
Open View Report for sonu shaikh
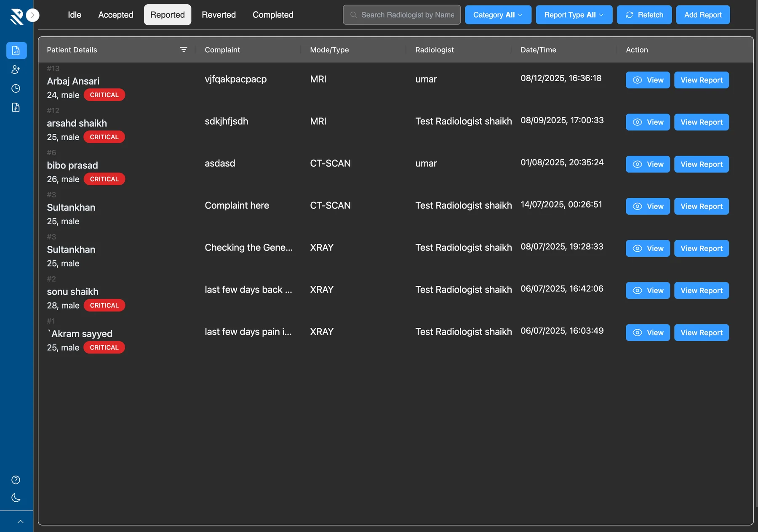point(702,290)
